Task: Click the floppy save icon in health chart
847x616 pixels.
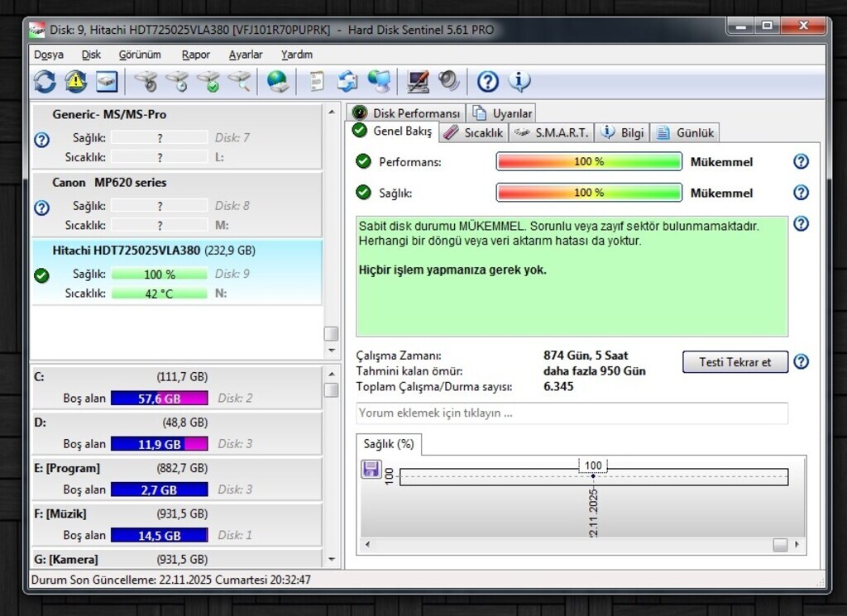Action: click(x=371, y=469)
